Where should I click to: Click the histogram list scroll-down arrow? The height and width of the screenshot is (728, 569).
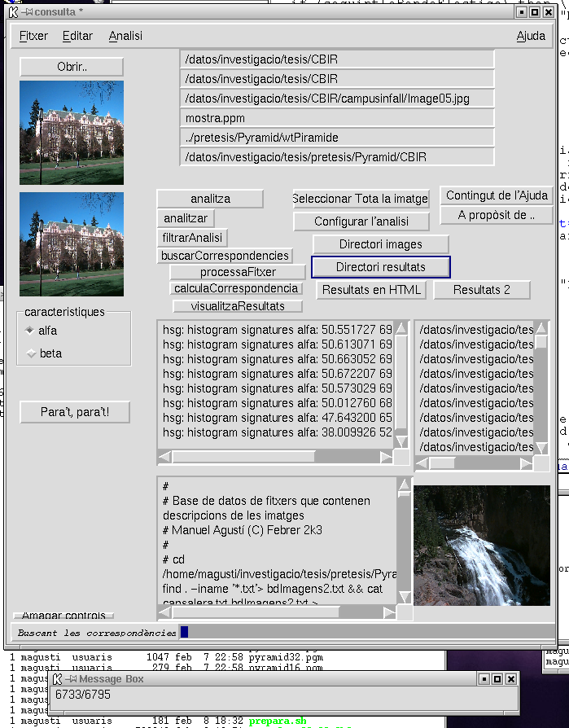click(401, 441)
